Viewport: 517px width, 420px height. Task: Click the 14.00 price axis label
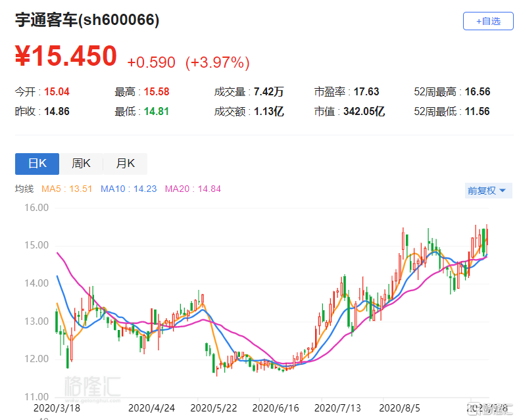point(36,283)
